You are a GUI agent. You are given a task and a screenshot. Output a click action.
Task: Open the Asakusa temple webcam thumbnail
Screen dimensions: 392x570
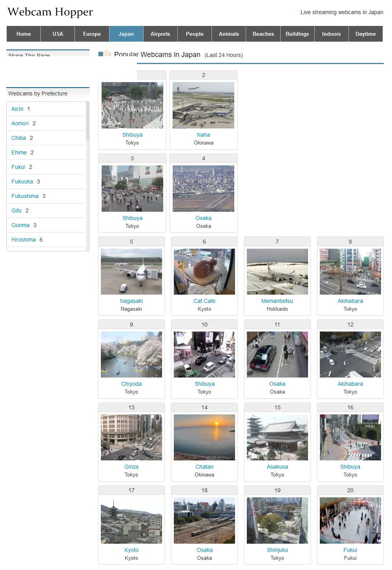click(x=277, y=437)
